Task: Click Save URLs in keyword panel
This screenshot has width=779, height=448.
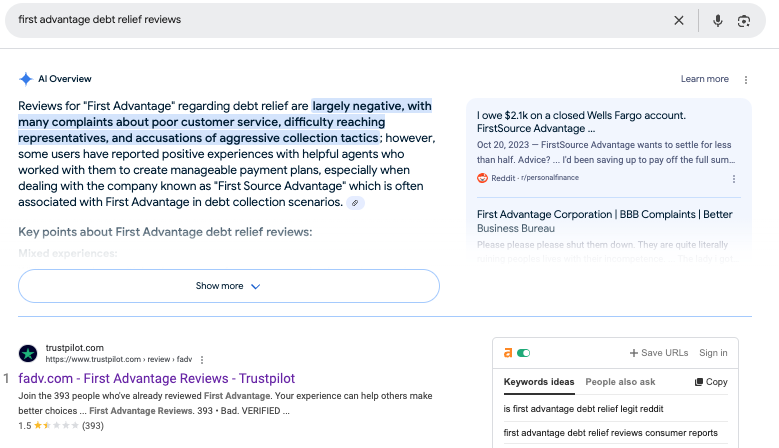Action: (x=659, y=353)
